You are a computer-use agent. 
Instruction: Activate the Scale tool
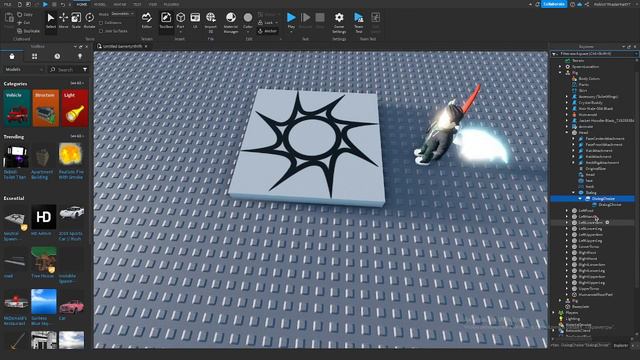point(76,21)
